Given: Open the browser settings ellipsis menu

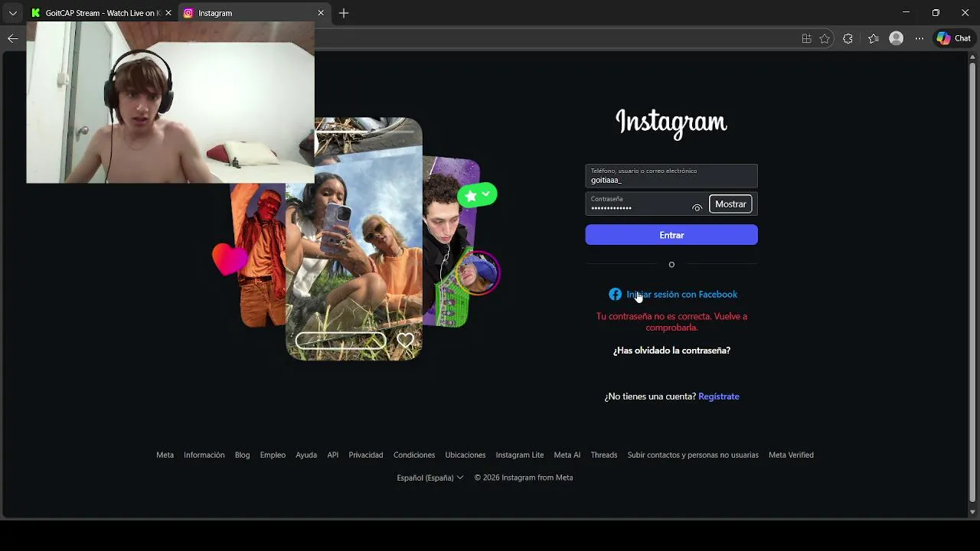Looking at the screenshot, I should tap(920, 38).
